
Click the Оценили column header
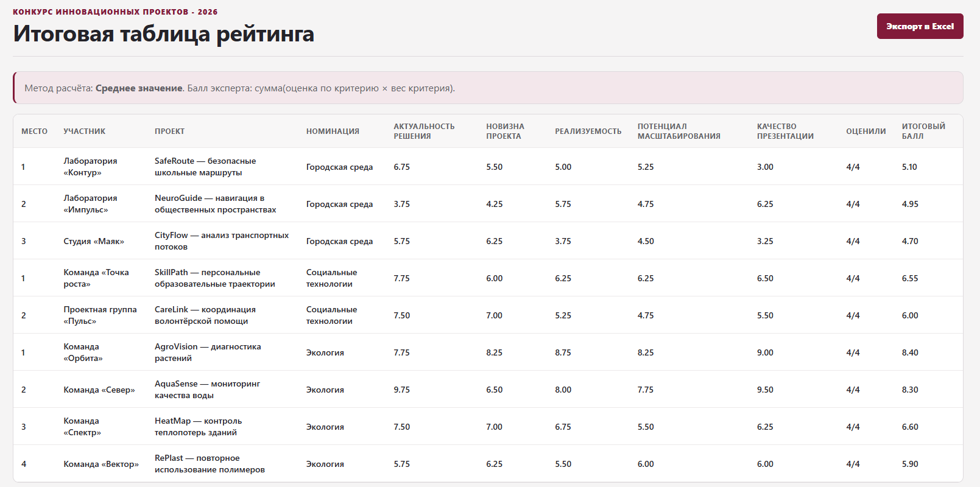click(865, 131)
